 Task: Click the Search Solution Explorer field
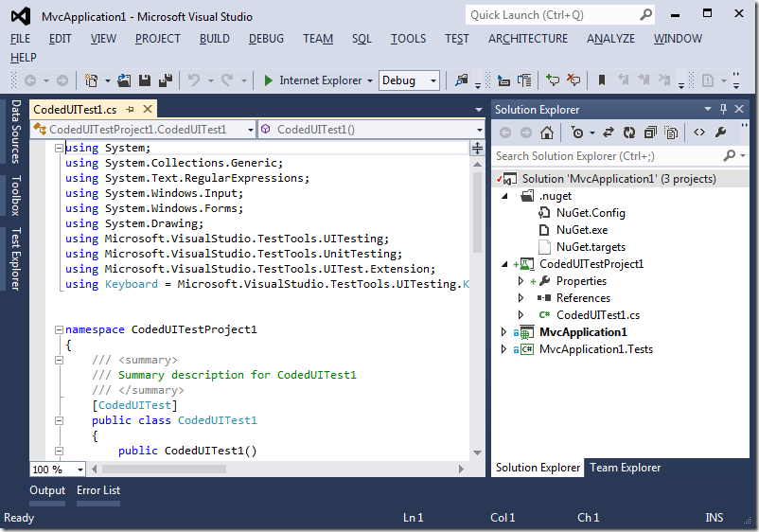pyautogui.click(x=606, y=155)
